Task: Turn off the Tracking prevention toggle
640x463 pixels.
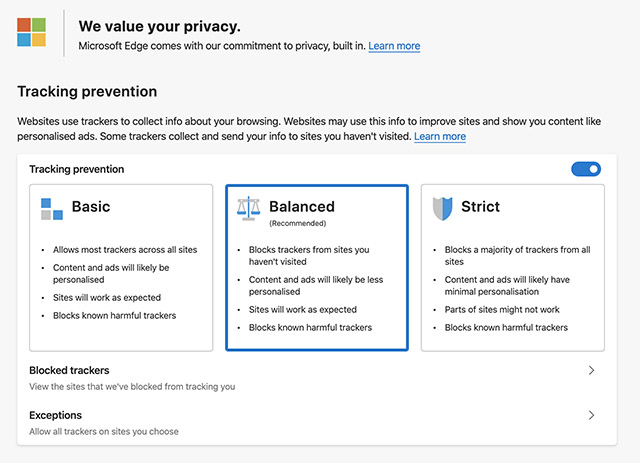Action: point(586,169)
